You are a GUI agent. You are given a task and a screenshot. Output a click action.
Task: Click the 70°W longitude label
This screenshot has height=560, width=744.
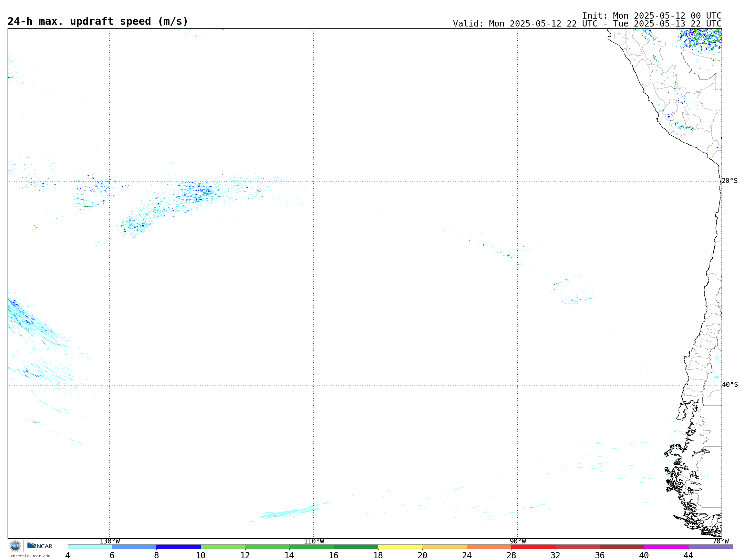[721, 541]
